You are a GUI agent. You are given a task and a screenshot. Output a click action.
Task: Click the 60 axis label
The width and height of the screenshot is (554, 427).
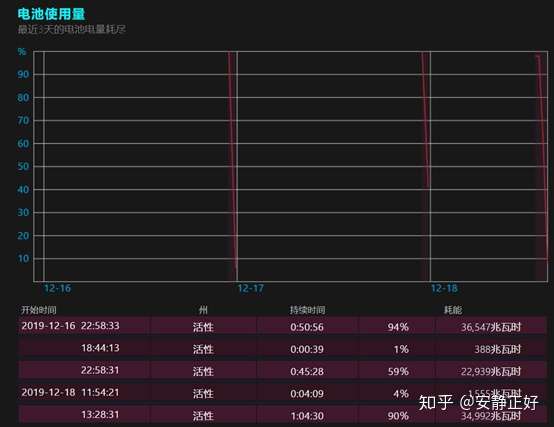coord(23,144)
